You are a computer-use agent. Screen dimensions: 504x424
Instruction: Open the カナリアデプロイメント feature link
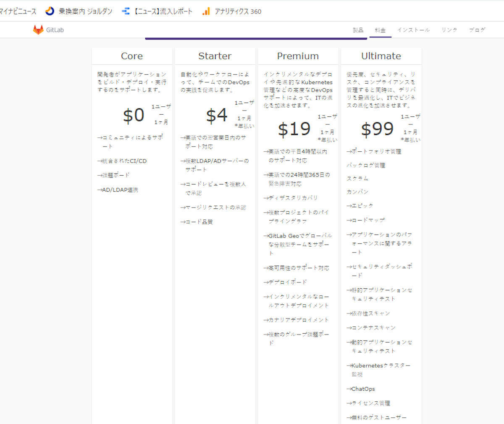point(296,320)
